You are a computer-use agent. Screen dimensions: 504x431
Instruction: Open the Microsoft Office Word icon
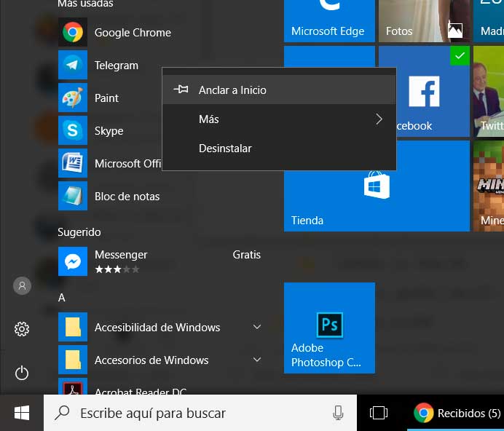(x=73, y=163)
